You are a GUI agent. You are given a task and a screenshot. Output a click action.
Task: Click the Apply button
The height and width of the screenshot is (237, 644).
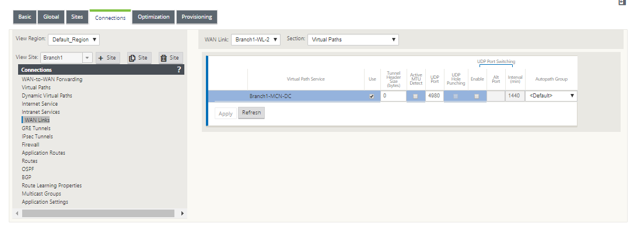click(x=226, y=114)
